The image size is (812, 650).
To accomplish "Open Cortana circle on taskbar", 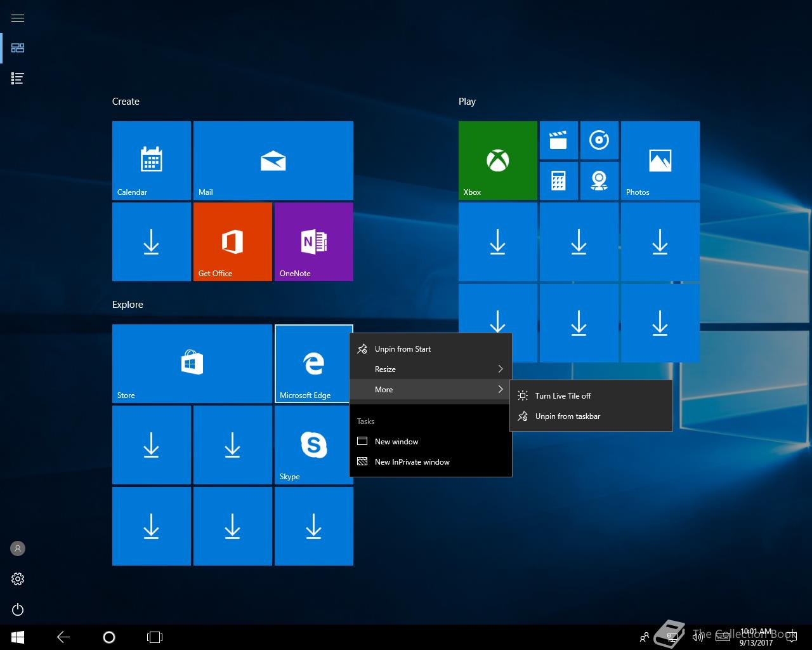I will (109, 637).
